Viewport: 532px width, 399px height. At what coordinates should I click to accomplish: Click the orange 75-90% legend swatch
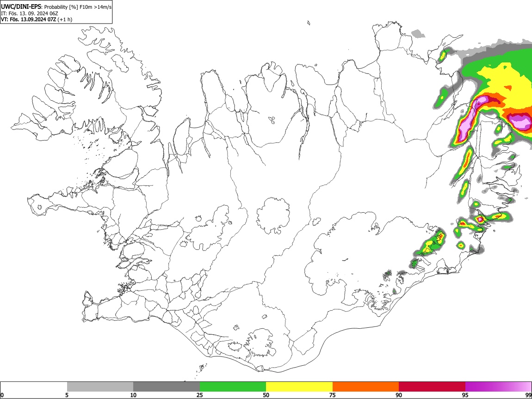[x=366, y=387]
